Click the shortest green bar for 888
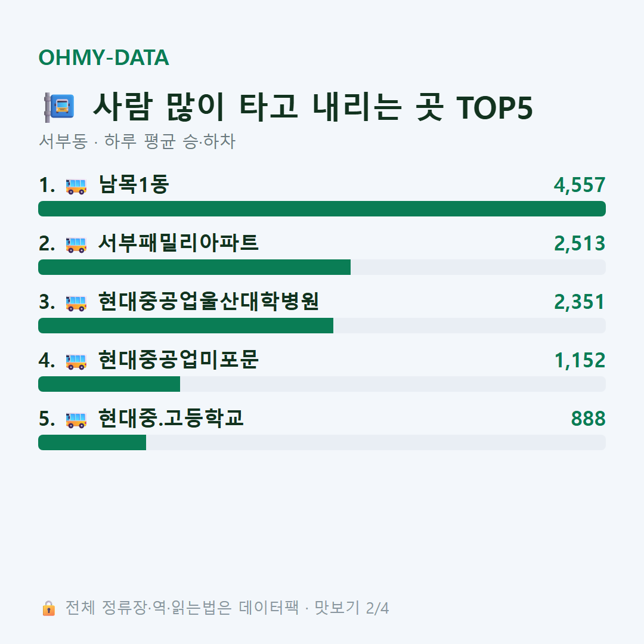The height and width of the screenshot is (644, 644). point(92,442)
